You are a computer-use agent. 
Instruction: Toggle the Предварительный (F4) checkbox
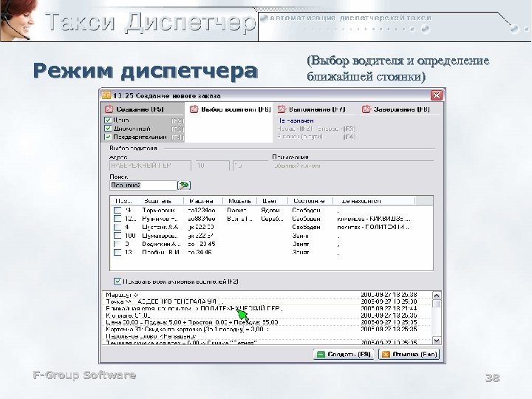(x=108, y=137)
